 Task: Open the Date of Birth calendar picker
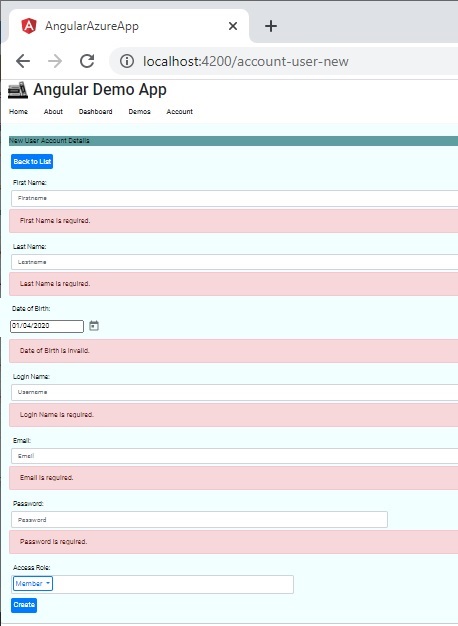coord(94,326)
